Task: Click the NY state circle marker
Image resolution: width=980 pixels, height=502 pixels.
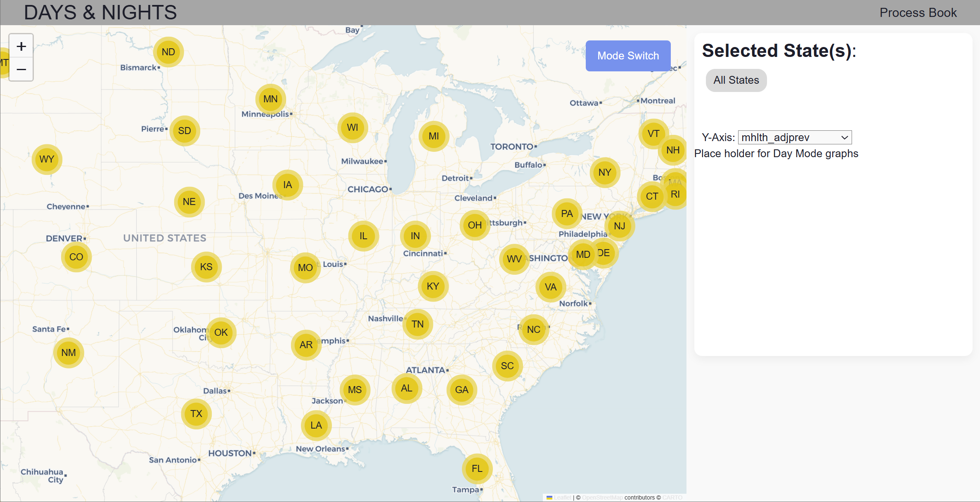Action: click(604, 172)
